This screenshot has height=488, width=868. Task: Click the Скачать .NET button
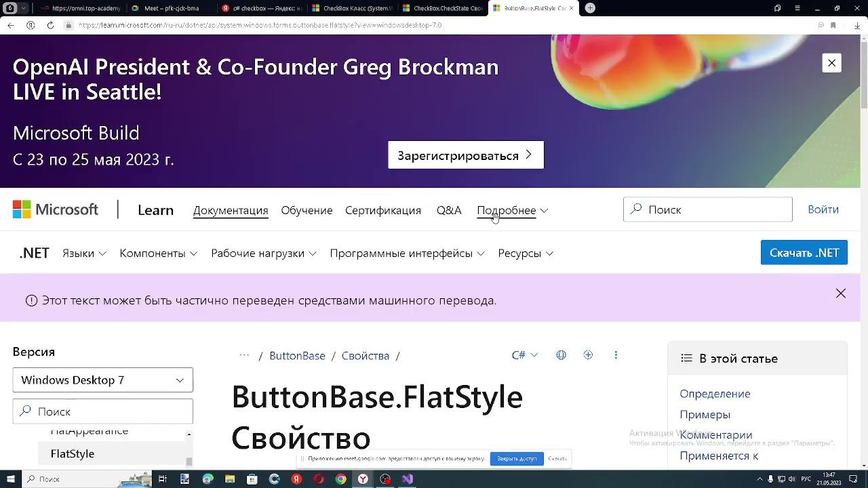pyautogui.click(x=804, y=253)
